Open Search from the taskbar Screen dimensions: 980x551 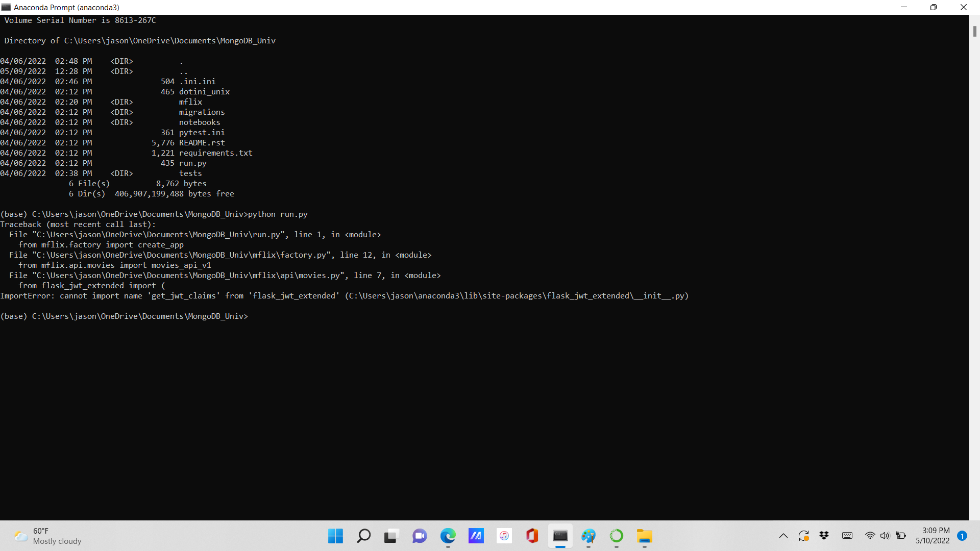click(x=363, y=536)
